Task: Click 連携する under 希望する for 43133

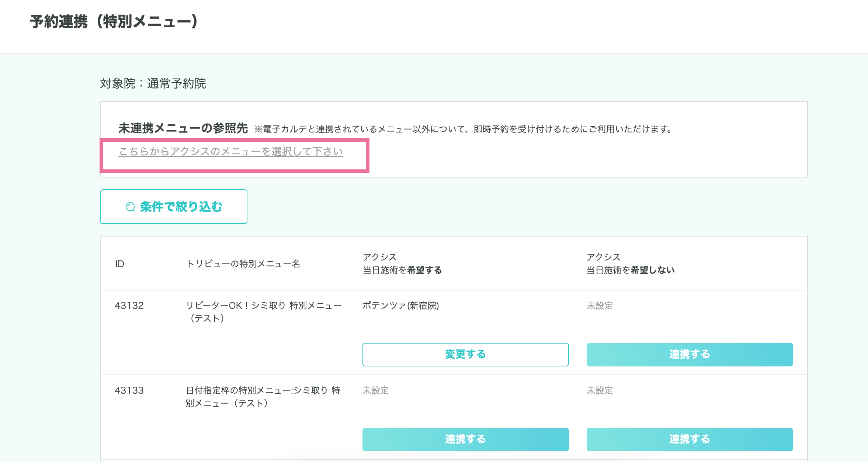Action: pos(465,439)
